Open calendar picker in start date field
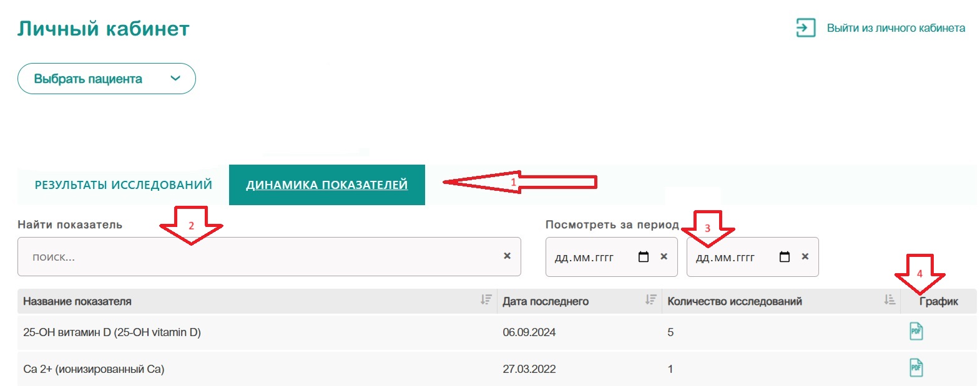 click(644, 257)
